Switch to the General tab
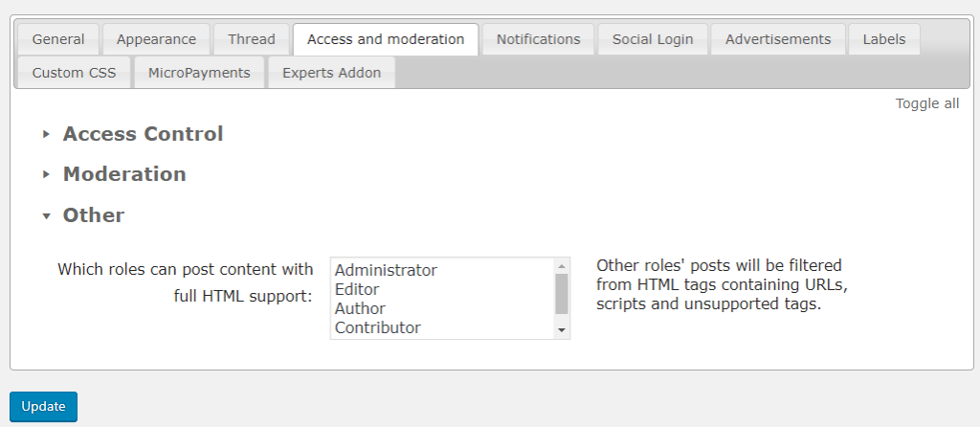The width and height of the screenshot is (980, 427). [58, 39]
